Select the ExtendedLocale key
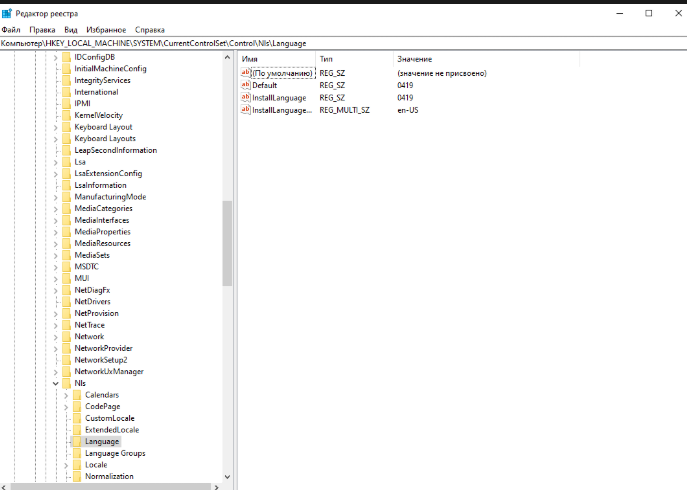 (x=112, y=430)
